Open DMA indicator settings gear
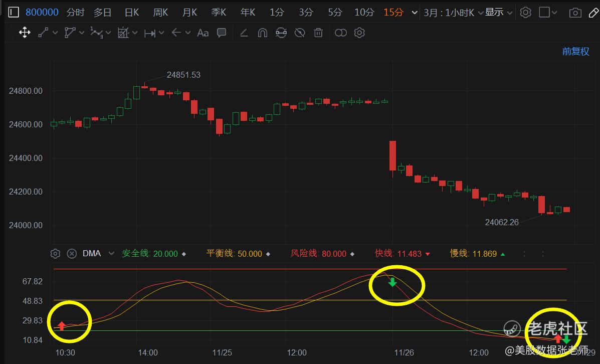 point(56,254)
